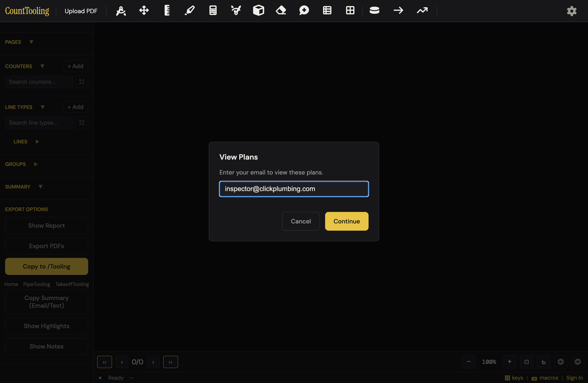This screenshot has height=383, width=588.
Task: Select the pan move arrows tool
Action: click(x=144, y=11)
